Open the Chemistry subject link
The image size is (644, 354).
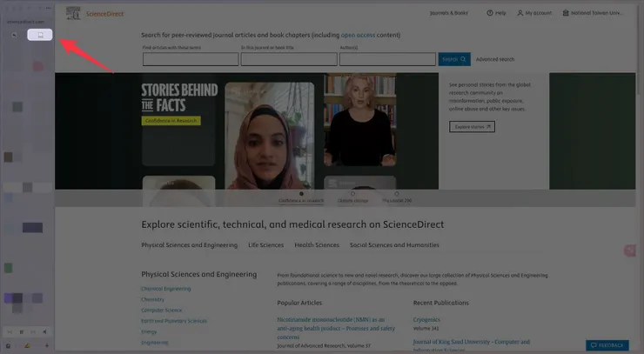pos(153,299)
